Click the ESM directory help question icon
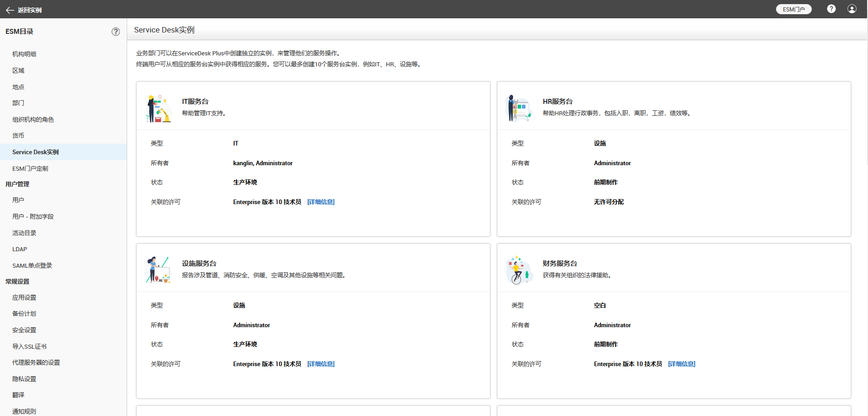 tap(116, 32)
